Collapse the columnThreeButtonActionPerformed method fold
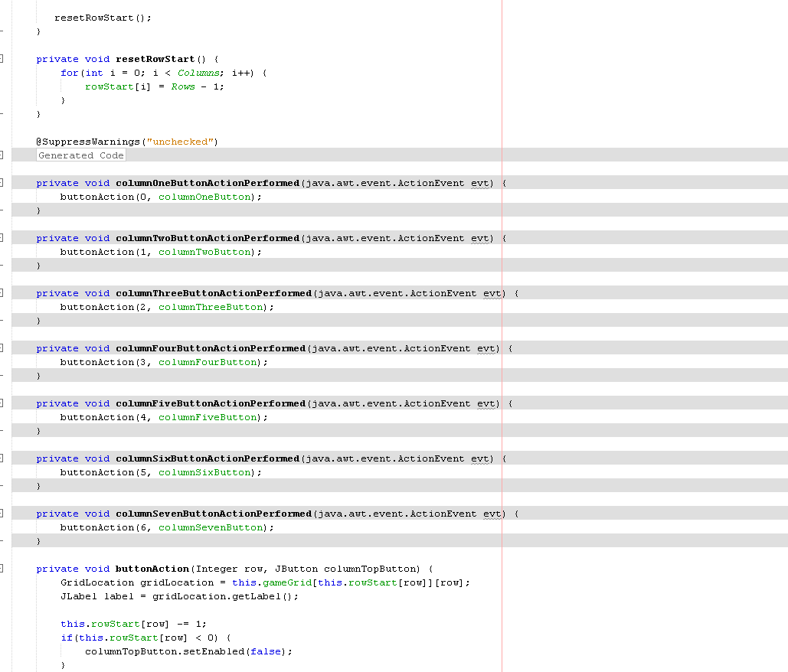The width and height of the screenshot is (788, 672). click(x=2, y=292)
